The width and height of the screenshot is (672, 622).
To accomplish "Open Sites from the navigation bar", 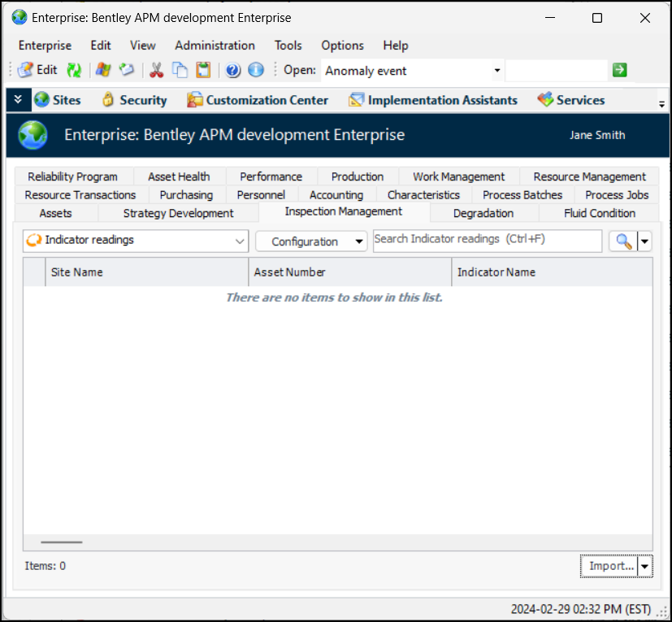I will click(x=58, y=100).
